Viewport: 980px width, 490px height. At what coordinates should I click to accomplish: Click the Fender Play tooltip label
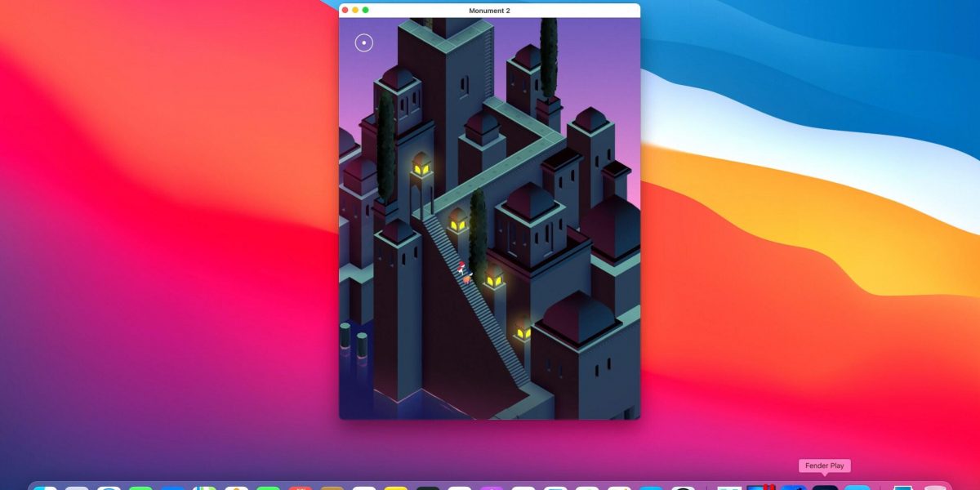tap(825, 465)
